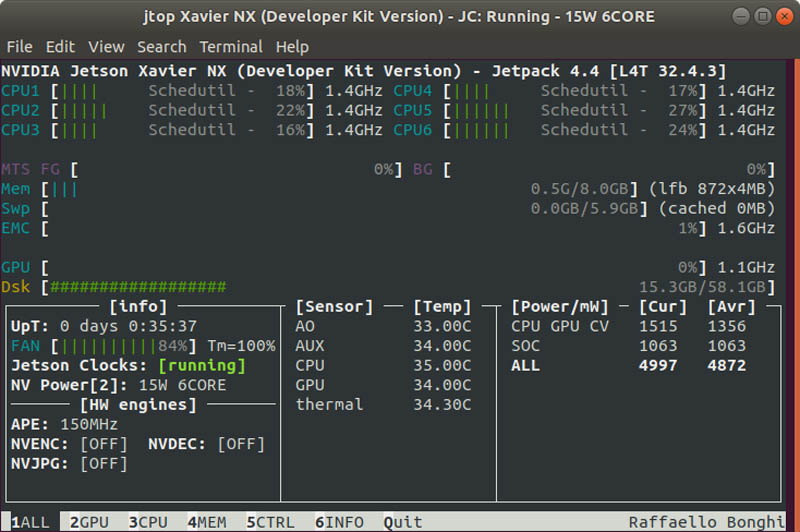Minimize the jtop terminal window
This screenshot has width=800, height=532.
pyautogui.click(x=741, y=16)
